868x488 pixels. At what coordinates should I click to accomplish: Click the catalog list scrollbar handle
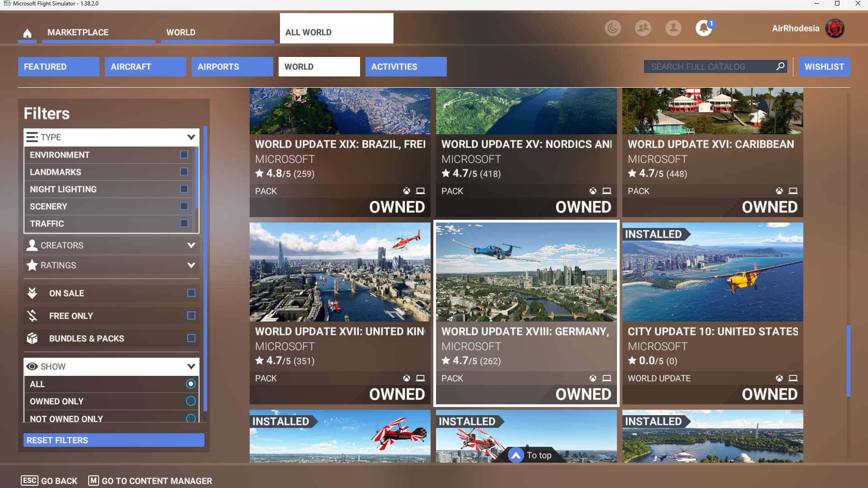click(x=849, y=361)
